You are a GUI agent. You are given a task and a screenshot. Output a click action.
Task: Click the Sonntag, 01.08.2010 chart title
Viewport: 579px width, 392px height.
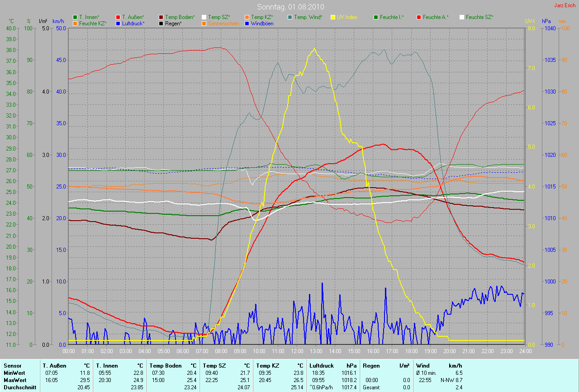tap(289, 7)
